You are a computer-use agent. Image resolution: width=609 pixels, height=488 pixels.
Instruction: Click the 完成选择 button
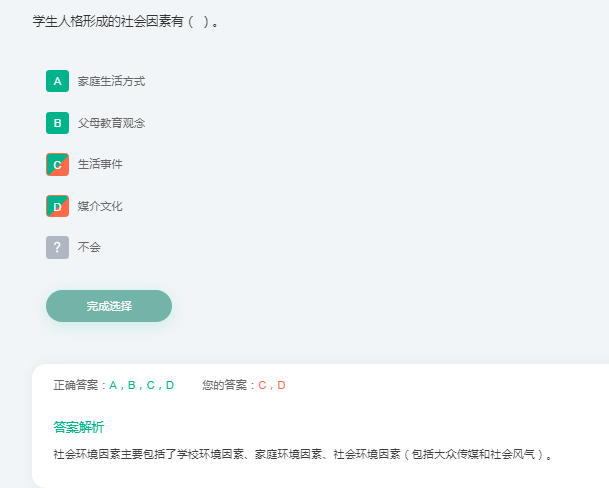point(109,306)
